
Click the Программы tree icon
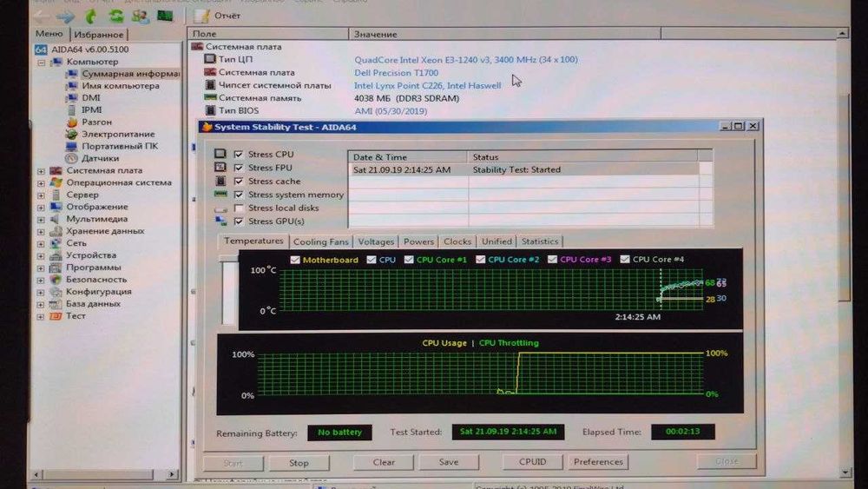[56, 268]
